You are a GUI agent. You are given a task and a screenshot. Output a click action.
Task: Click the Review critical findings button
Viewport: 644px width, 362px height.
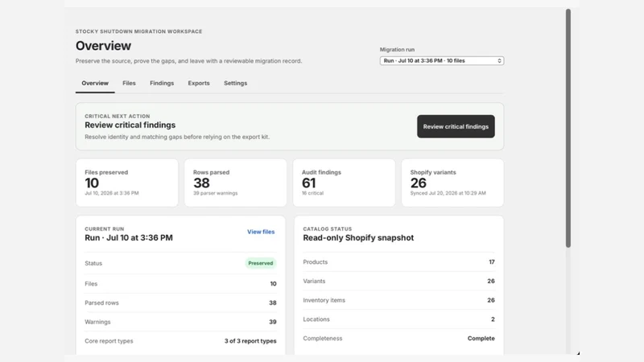coord(456,126)
